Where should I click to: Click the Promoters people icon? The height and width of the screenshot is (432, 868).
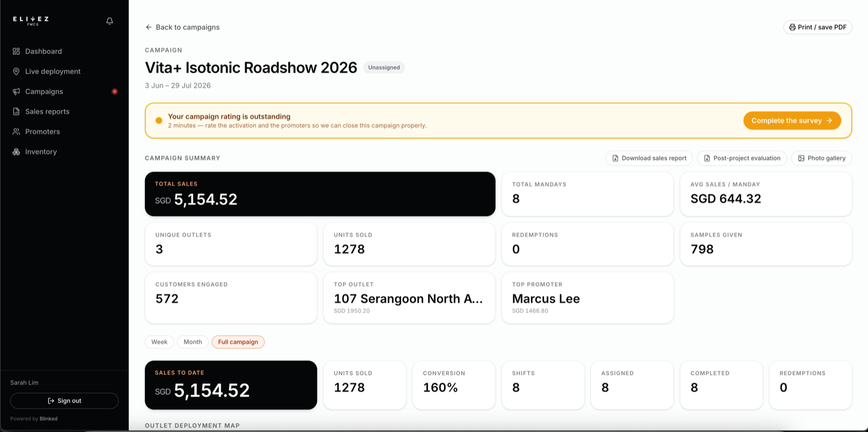(x=16, y=132)
